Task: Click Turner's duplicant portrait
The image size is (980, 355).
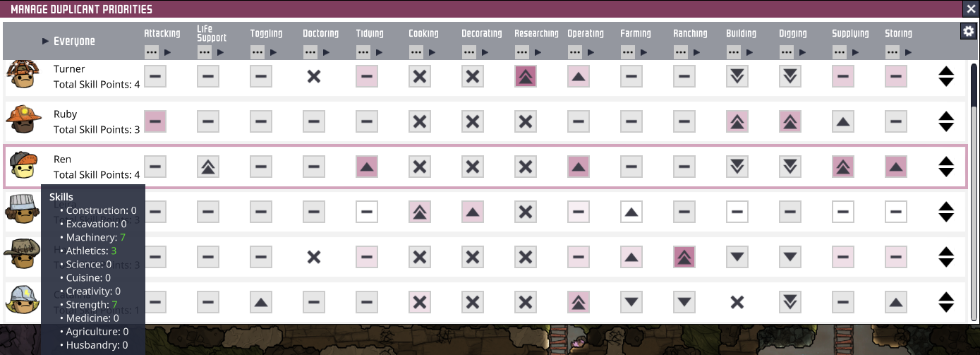Action: click(21, 76)
